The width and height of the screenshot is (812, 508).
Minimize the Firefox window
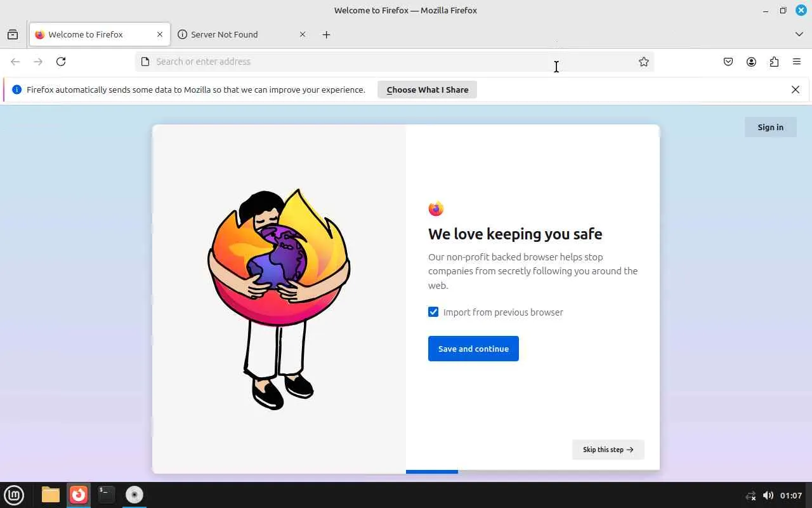click(x=766, y=10)
